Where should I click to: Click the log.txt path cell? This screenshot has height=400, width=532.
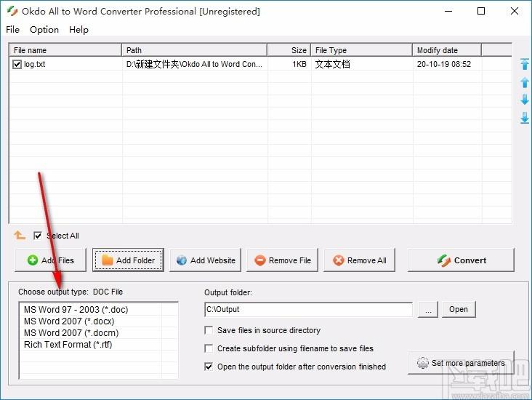pos(194,64)
